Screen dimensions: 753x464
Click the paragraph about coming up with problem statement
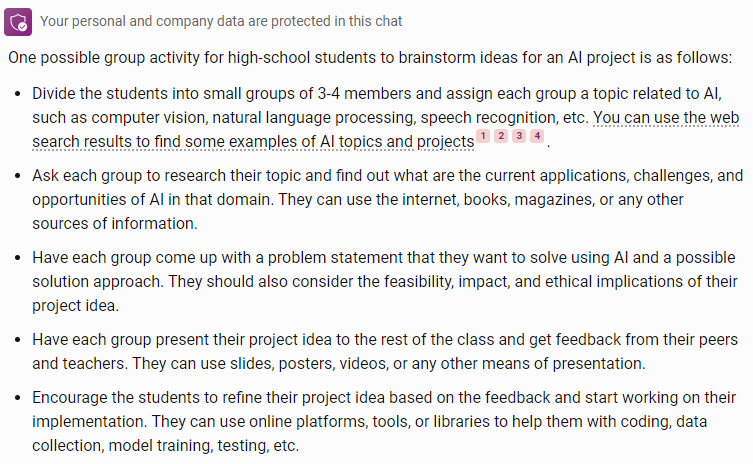tap(385, 281)
